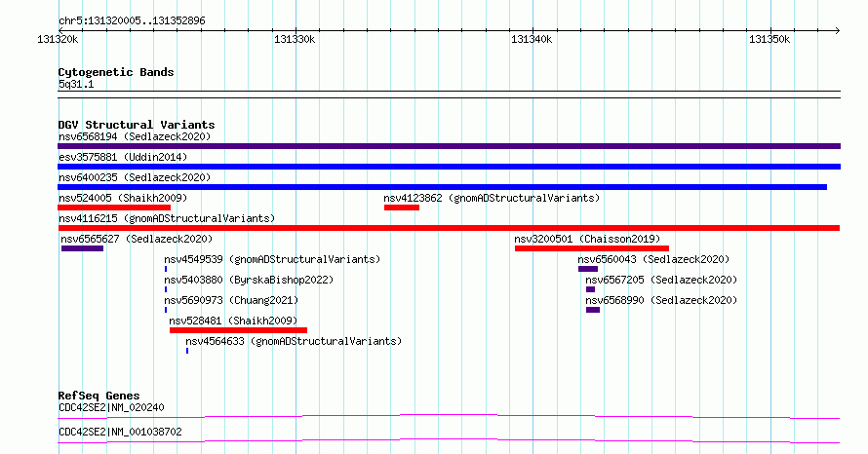
Task: Click the nsv6565627 (Sedlazeck2020) label
Action: click(137, 239)
